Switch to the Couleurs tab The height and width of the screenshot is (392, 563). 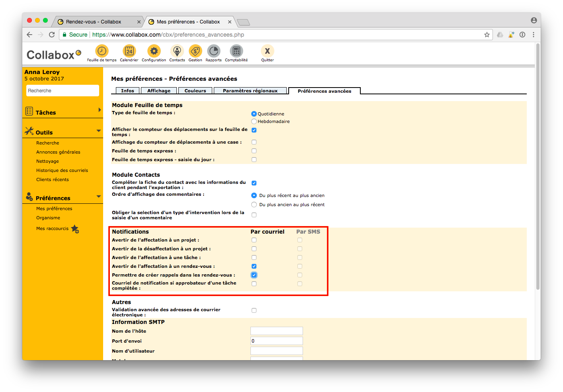point(195,91)
